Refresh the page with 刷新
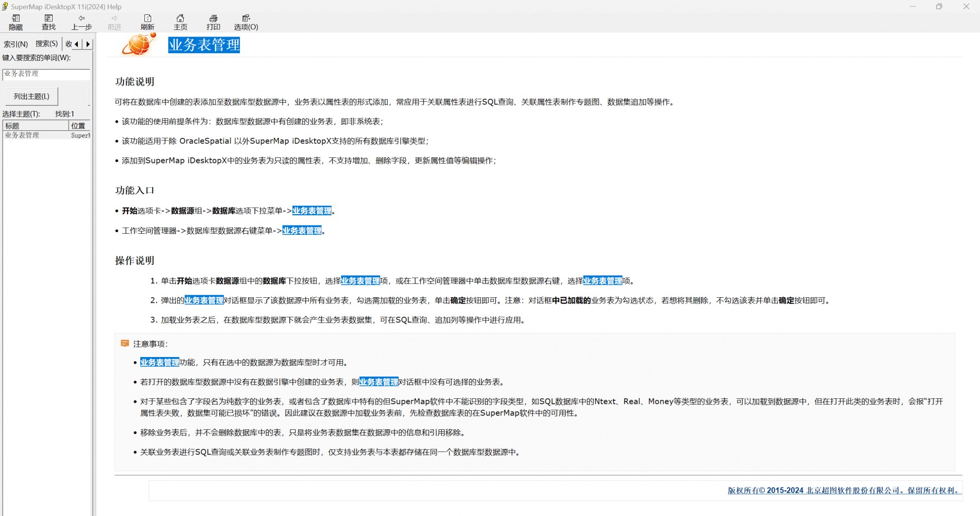The image size is (980, 516). click(x=148, y=22)
